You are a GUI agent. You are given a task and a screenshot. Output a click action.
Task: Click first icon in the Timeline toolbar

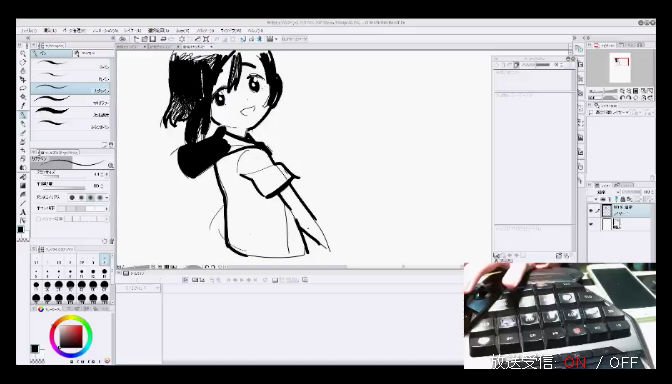pyautogui.click(x=185, y=280)
